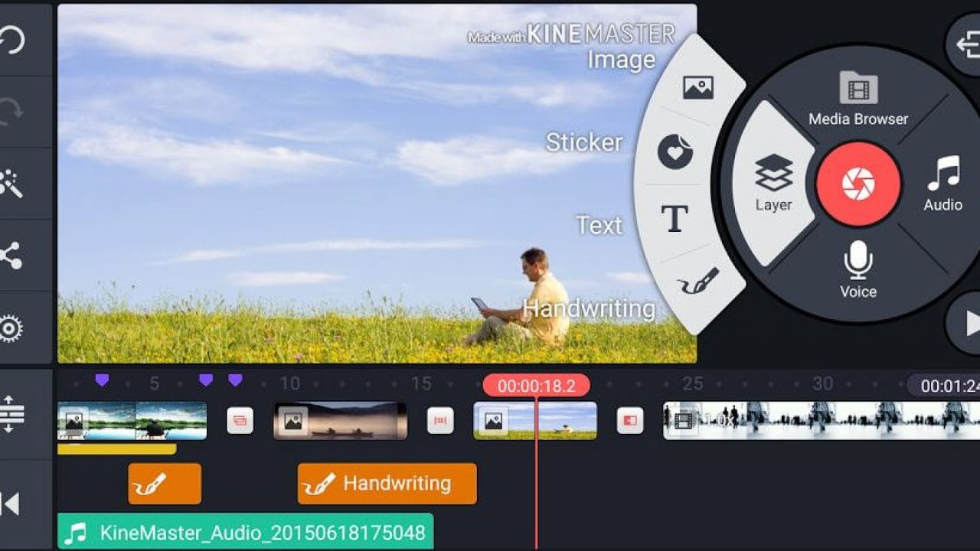The height and width of the screenshot is (551, 980).
Task: Click the 25 second ruler mark
Action: point(693,384)
